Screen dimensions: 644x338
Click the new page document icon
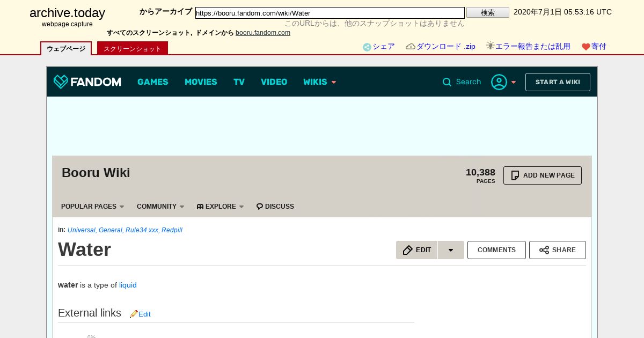pos(515,175)
